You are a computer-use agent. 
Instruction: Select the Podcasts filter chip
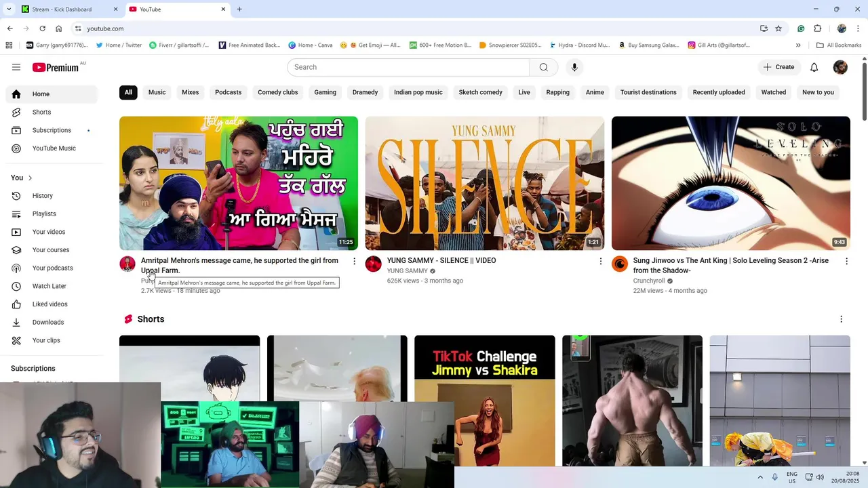(x=229, y=92)
